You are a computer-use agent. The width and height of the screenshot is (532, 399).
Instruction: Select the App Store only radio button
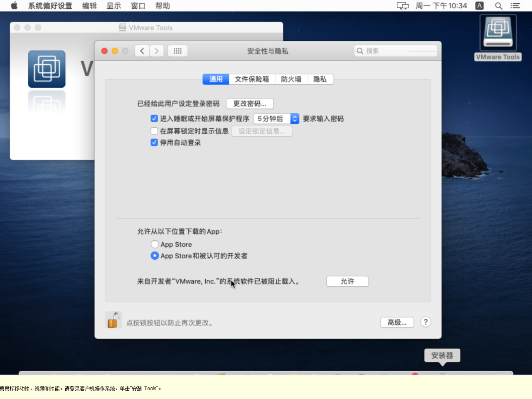coord(155,244)
